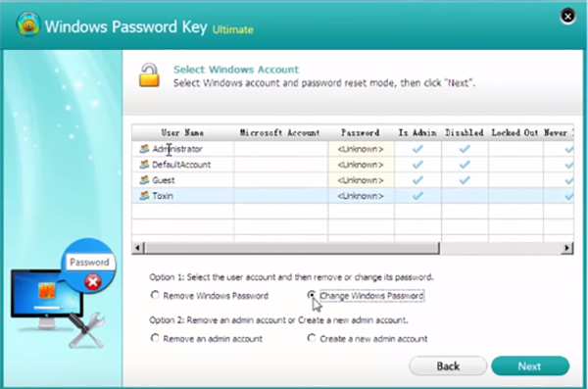Viewport: 588px width, 389px height.
Task: Click the Locked Out column header
Action: [514, 133]
